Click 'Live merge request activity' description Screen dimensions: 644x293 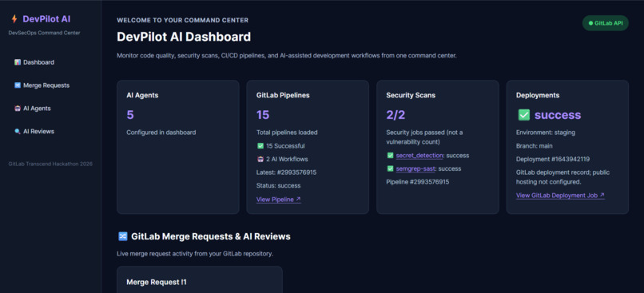[x=195, y=254]
